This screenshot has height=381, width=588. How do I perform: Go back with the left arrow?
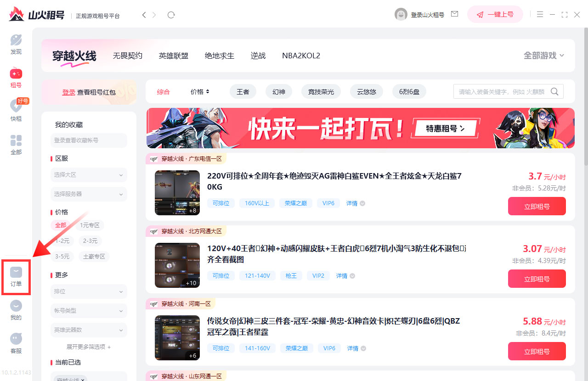point(144,15)
